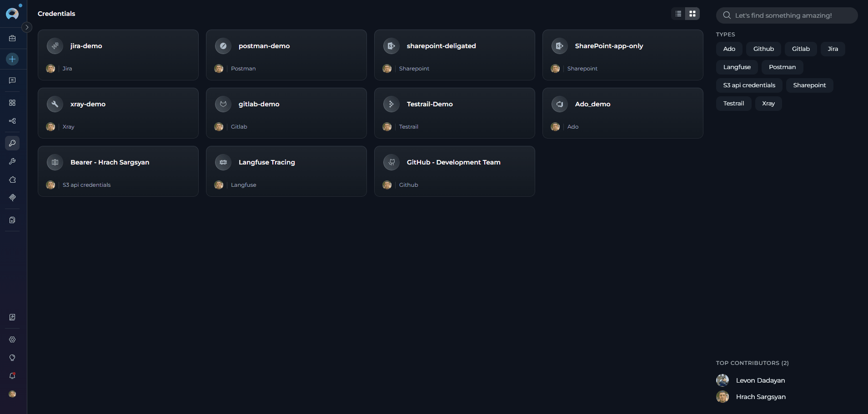Switch to grid card view layout

pyautogui.click(x=692, y=14)
